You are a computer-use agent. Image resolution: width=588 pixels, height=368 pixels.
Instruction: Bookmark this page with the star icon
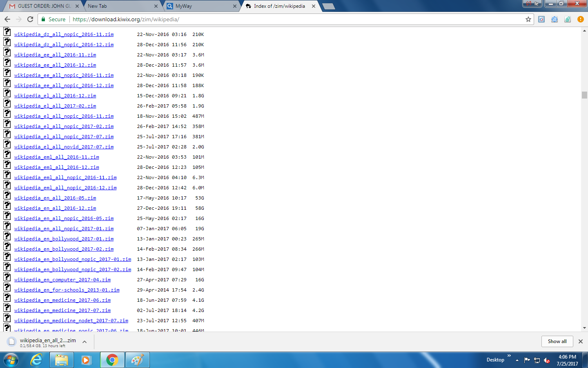(528, 19)
